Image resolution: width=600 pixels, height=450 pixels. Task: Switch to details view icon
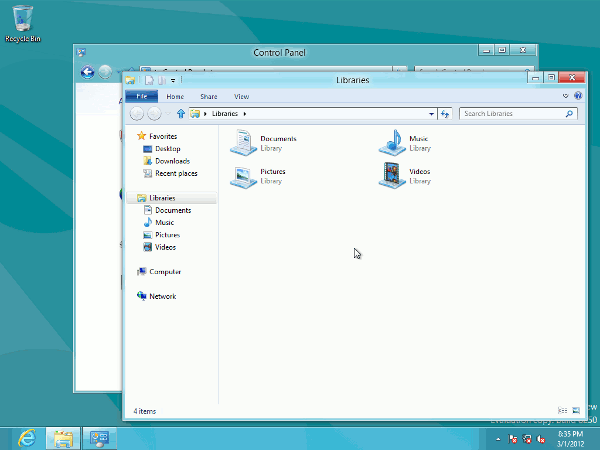pyautogui.click(x=562, y=411)
